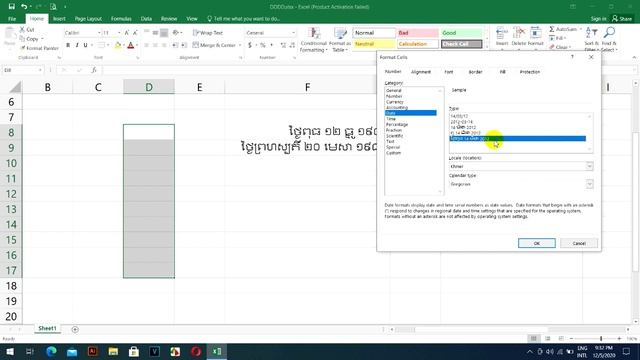The height and width of the screenshot is (360, 640).
Task: Click the Insert Function fx icon
Action: (x=93, y=70)
